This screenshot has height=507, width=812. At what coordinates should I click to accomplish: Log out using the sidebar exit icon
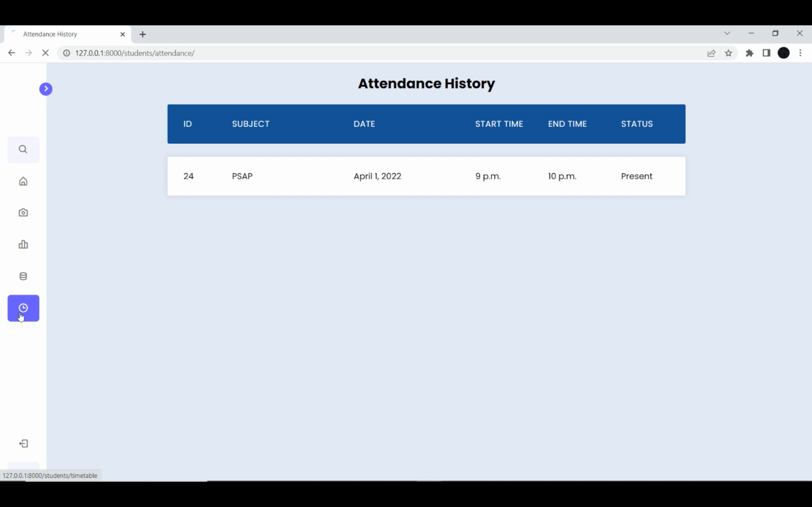pos(23,443)
